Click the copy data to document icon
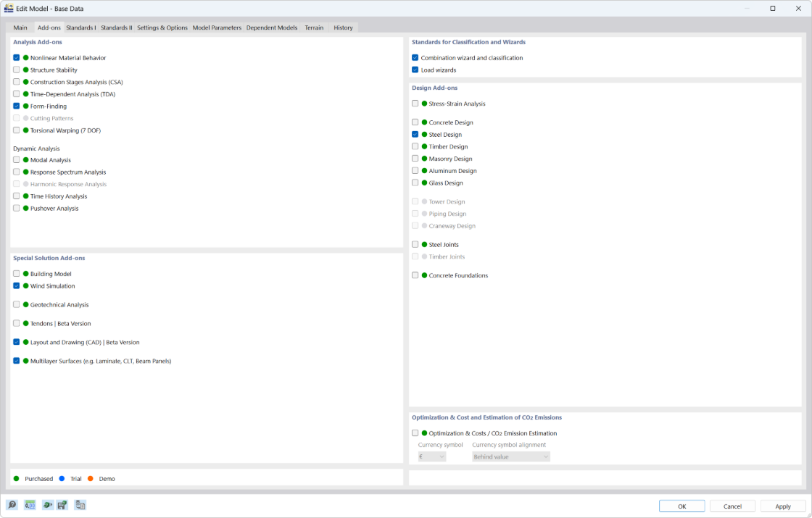 pos(80,505)
